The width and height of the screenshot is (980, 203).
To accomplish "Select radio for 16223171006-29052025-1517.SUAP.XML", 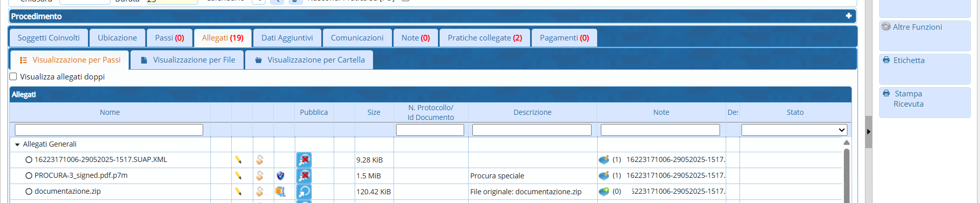I will 29,160.
